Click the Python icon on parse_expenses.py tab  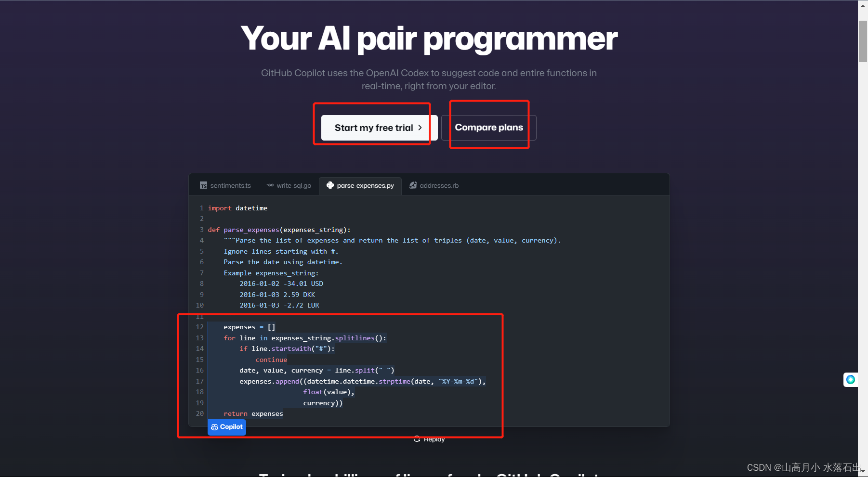point(330,185)
